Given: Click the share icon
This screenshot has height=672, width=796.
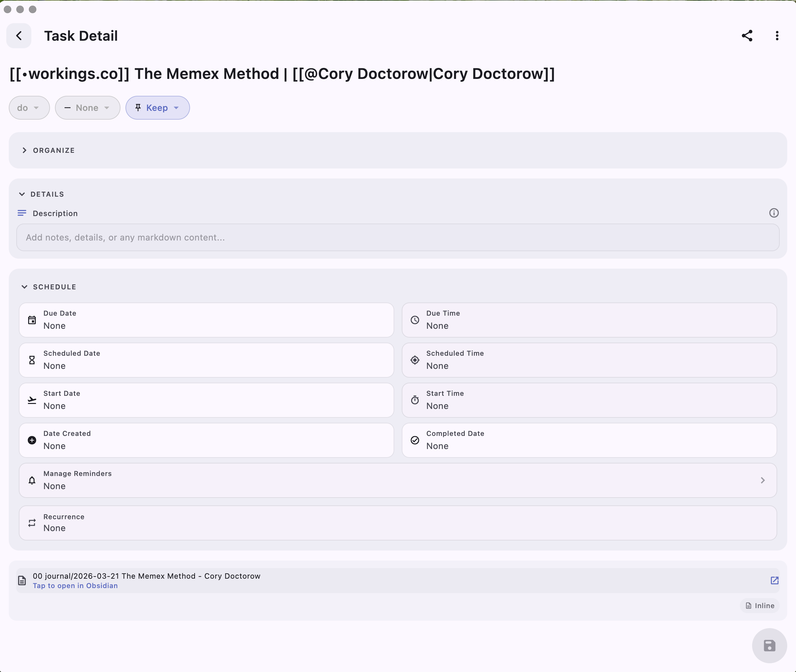Looking at the screenshot, I should coord(747,36).
